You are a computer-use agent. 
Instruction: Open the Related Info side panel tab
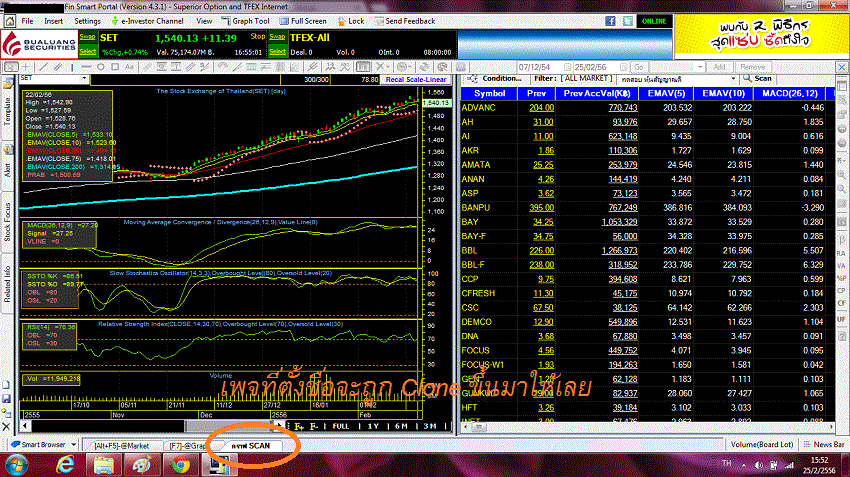(x=8, y=284)
